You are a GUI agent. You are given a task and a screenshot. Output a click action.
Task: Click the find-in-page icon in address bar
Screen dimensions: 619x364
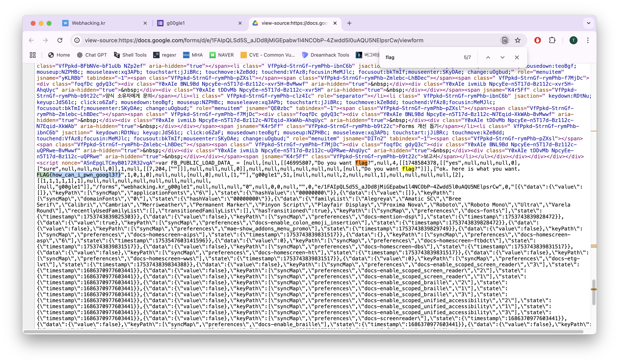click(x=505, y=40)
